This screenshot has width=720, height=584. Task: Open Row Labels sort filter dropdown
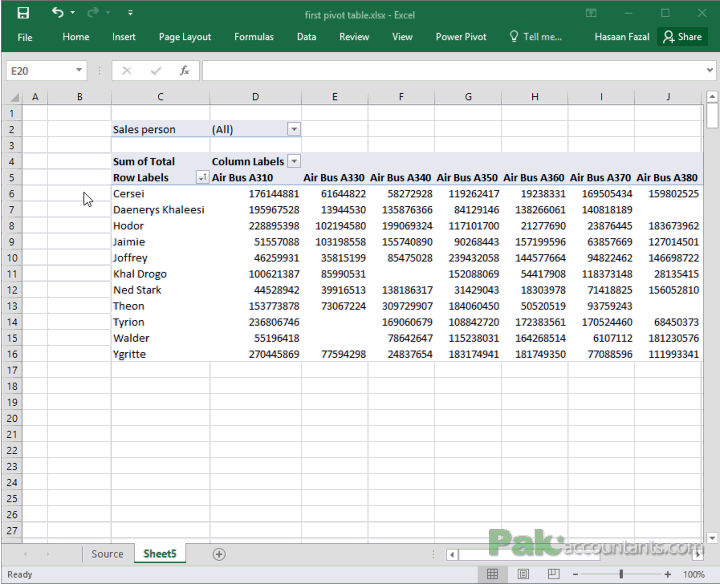202,177
